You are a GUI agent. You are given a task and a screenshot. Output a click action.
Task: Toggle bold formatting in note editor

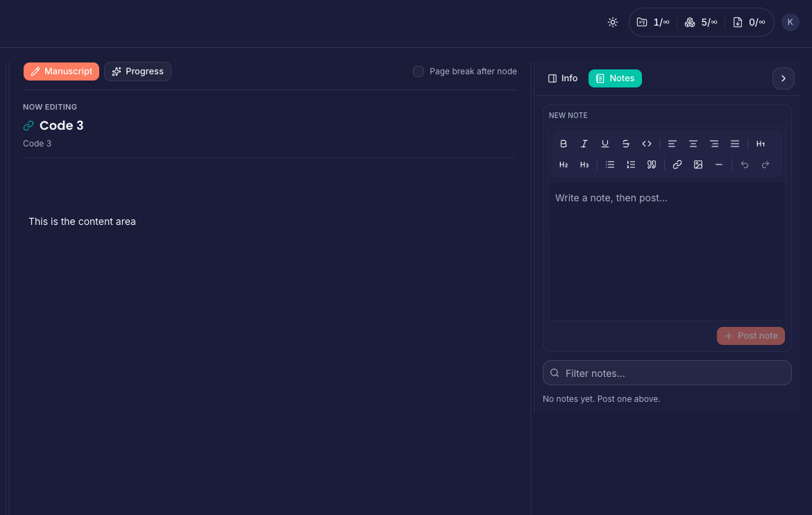click(x=564, y=144)
